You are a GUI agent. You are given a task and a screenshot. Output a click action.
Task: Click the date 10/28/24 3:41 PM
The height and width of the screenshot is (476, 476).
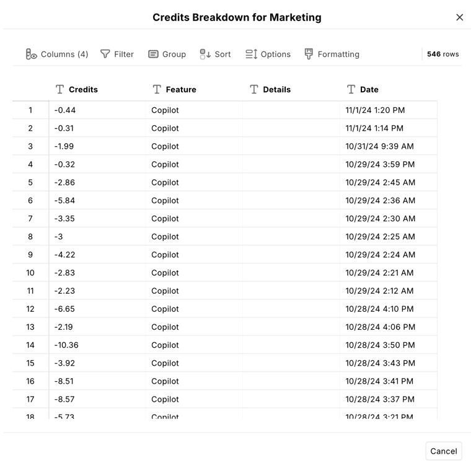coord(379,381)
